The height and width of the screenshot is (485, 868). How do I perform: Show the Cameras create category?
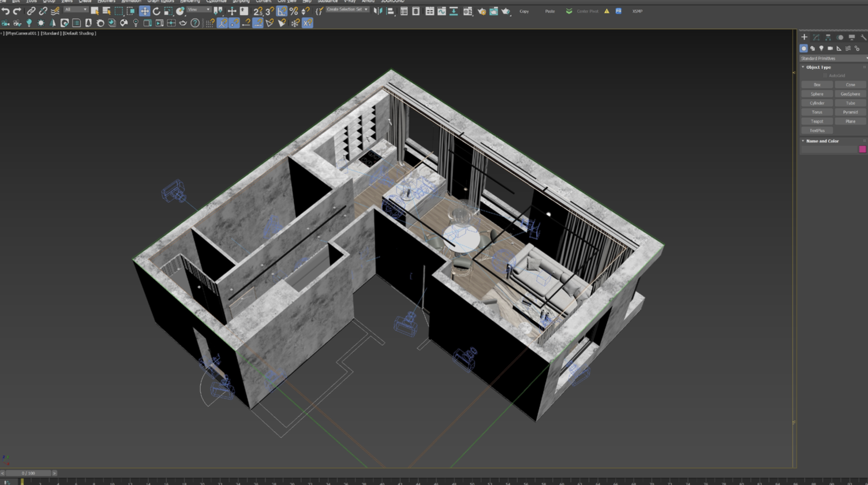point(830,48)
